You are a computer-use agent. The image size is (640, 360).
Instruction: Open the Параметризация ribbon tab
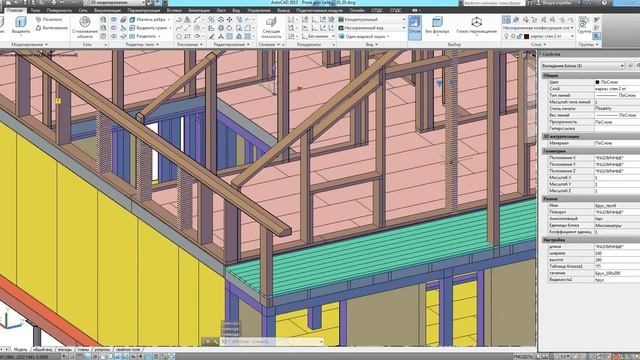144,10
